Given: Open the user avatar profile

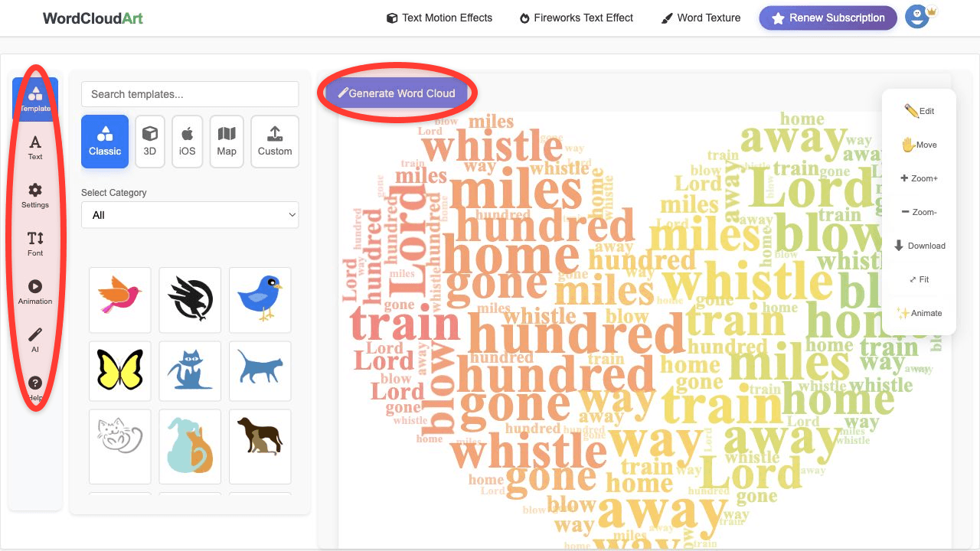Looking at the screenshot, I should tap(917, 18).
